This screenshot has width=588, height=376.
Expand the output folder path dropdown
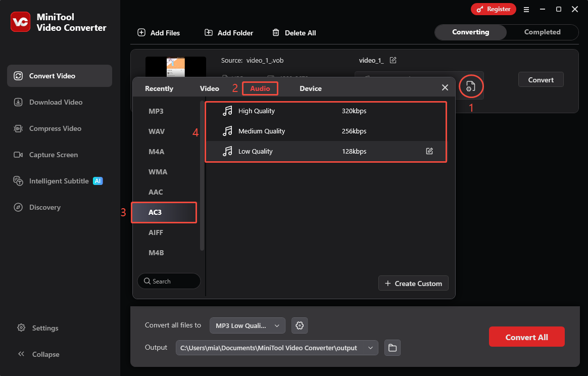click(x=370, y=348)
